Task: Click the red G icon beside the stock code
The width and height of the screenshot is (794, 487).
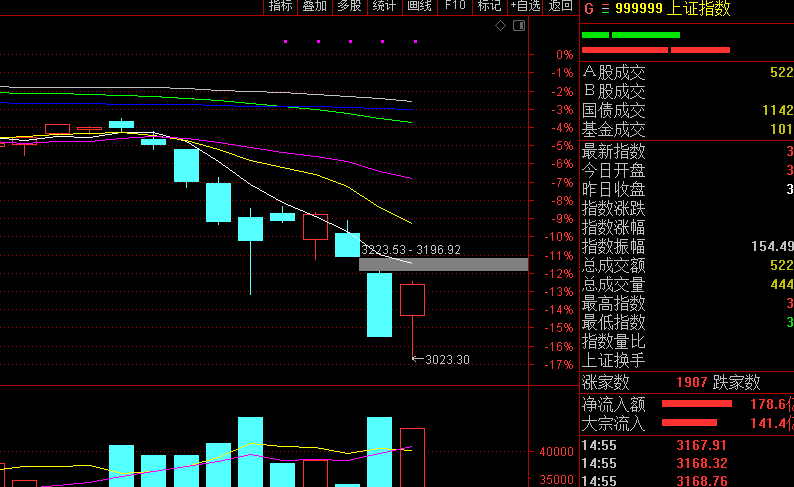Action: 589,9
